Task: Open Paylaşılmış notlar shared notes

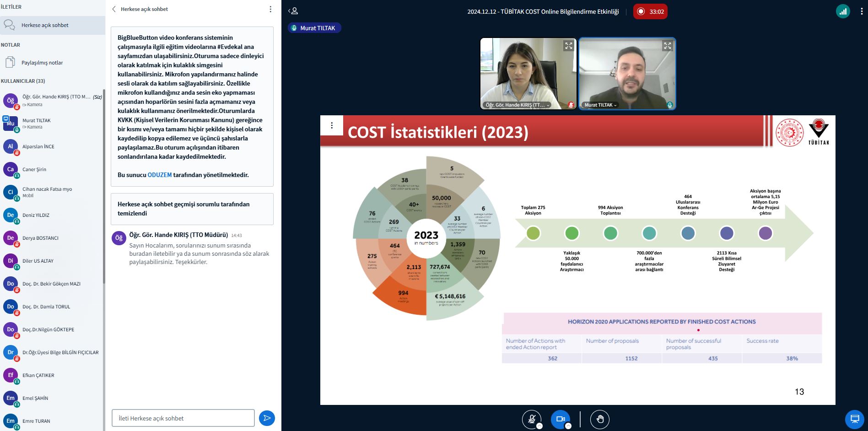Action: (x=52, y=63)
